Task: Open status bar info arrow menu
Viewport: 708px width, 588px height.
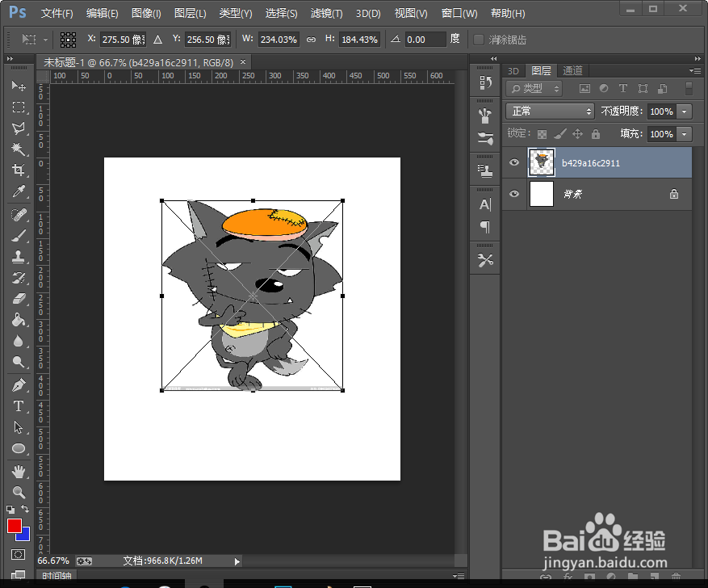Action: point(237,561)
